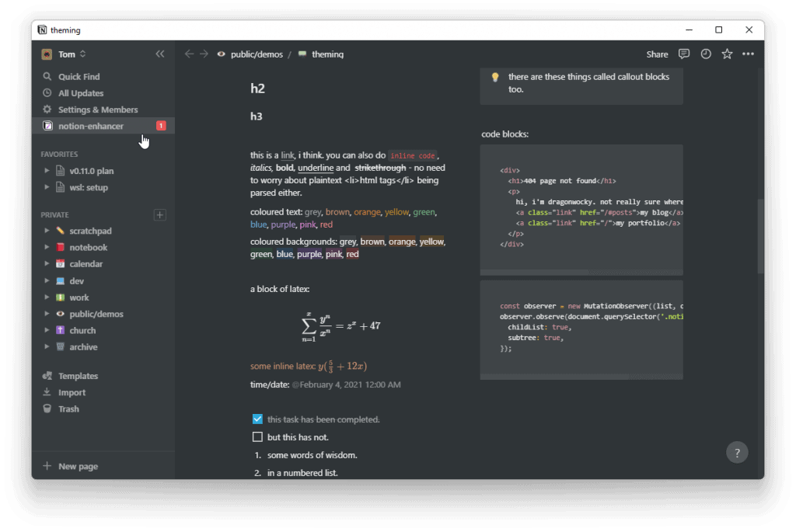Viewport: 796px width, 532px height.
Task: Uncheck the completed task checkbox
Action: tap(258, 419)
